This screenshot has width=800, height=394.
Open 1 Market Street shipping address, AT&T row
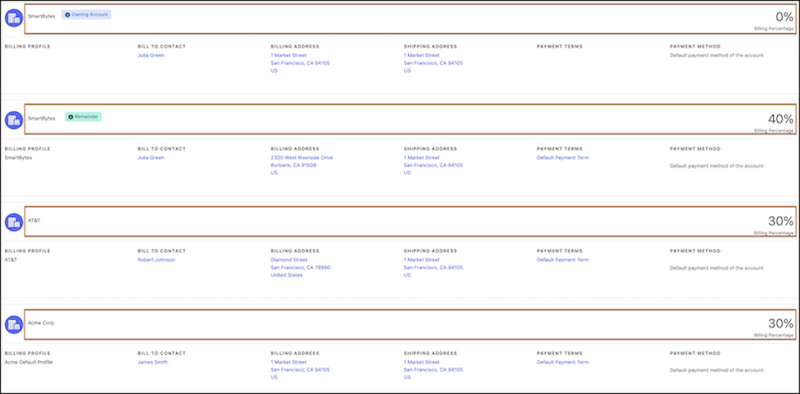(421, 260)
